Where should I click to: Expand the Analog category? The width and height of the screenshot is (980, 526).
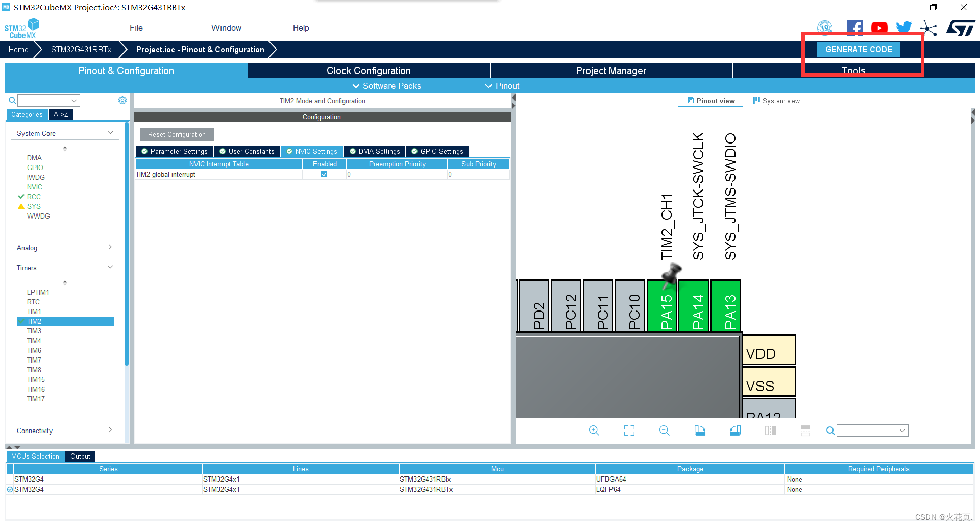pos(110,247)
